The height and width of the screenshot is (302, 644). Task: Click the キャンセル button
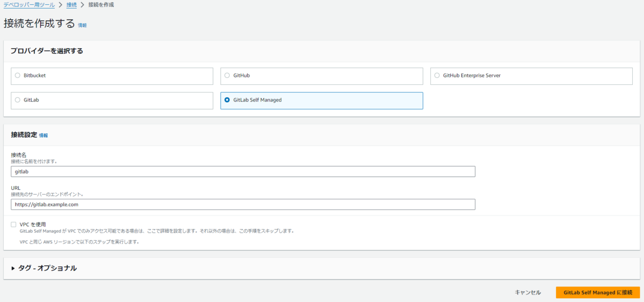click(528, 292)
